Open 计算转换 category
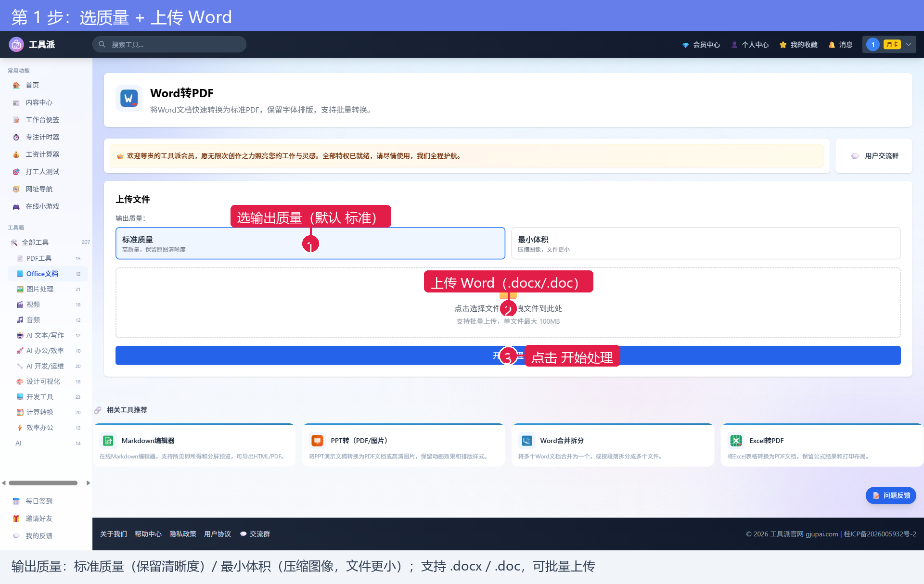The image size is (924, 584). pyautogui.click(x=48, y=412)
